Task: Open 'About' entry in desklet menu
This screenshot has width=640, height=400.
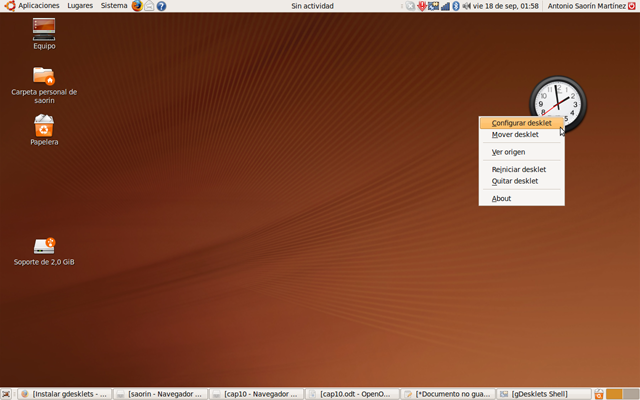Action: (x=501, y=198)
